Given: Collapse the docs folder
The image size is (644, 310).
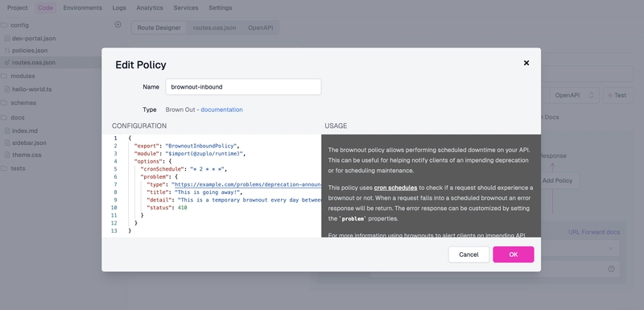Looking at the screenshot, I should pyautogui.click(x=17, y=118).
